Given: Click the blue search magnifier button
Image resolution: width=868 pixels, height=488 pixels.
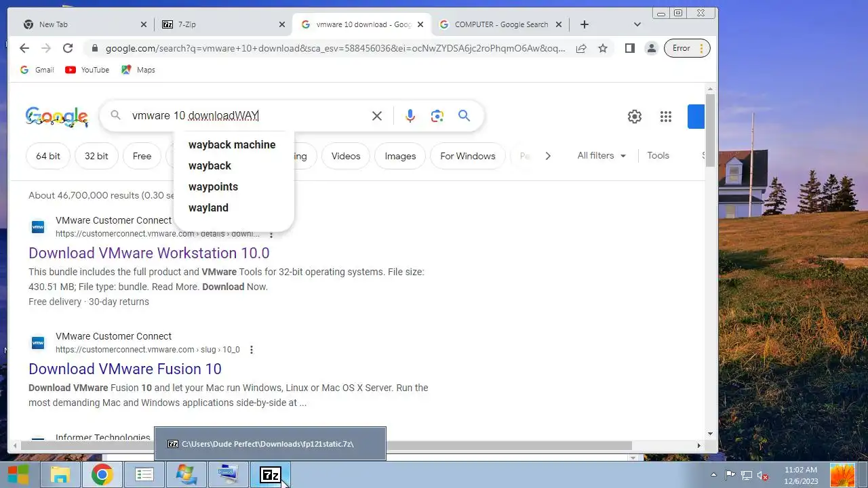Looking at the screenshot, I should click(x=464, y=116).
